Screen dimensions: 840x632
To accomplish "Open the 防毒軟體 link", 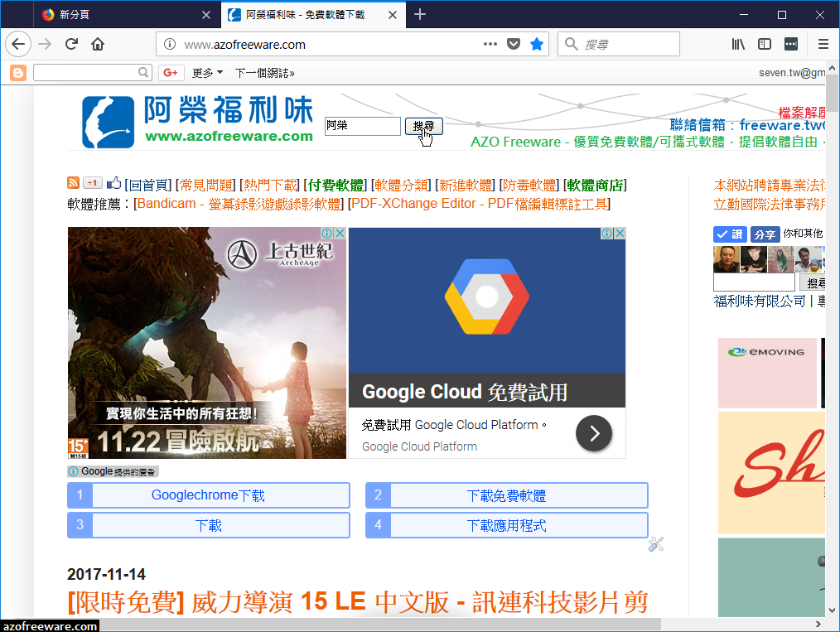I will [530, 186].
